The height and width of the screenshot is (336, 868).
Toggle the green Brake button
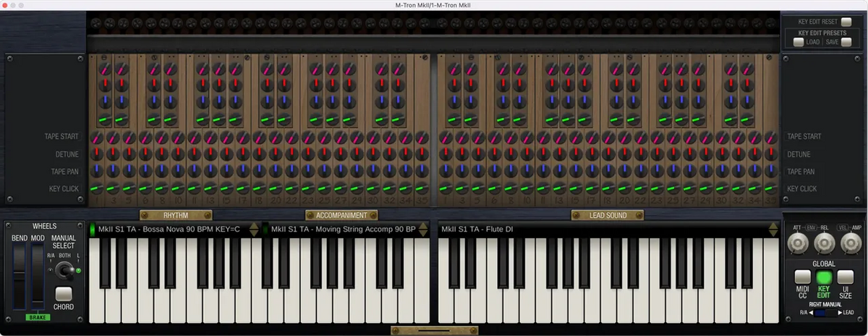[38, 317]
